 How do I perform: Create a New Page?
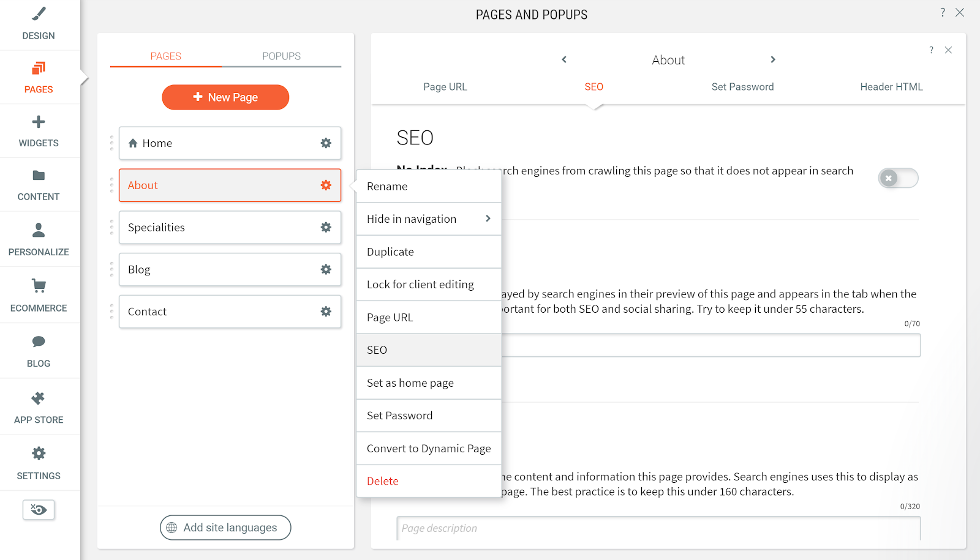click(225, 97)
